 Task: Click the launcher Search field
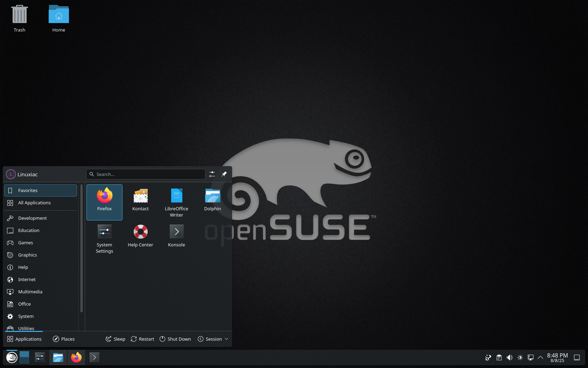(146, 174)
